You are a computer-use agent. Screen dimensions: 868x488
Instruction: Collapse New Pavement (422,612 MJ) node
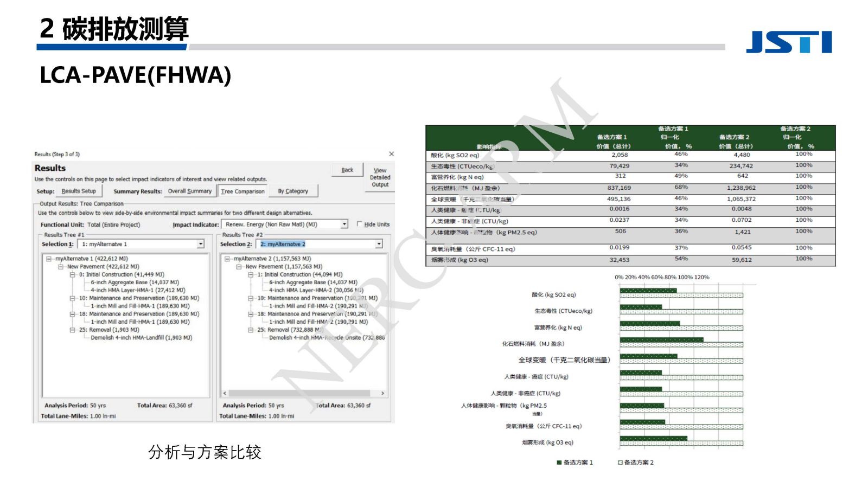click(x=61, y=267)
